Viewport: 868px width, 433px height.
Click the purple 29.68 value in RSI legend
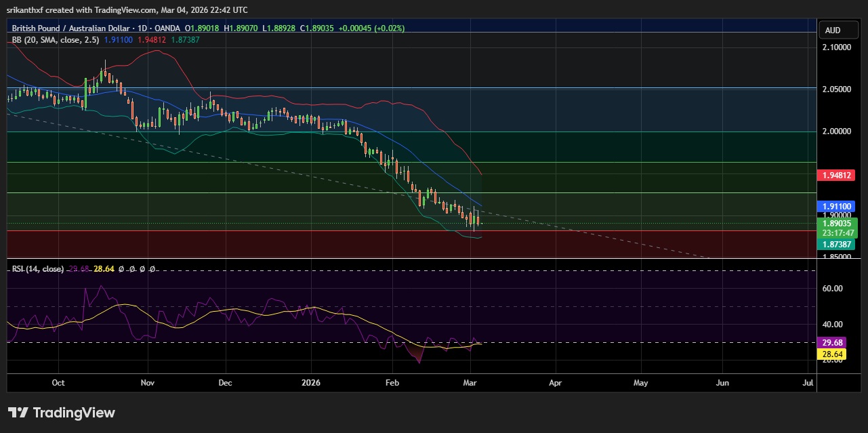pyautogui.click(x=79, y=269)
